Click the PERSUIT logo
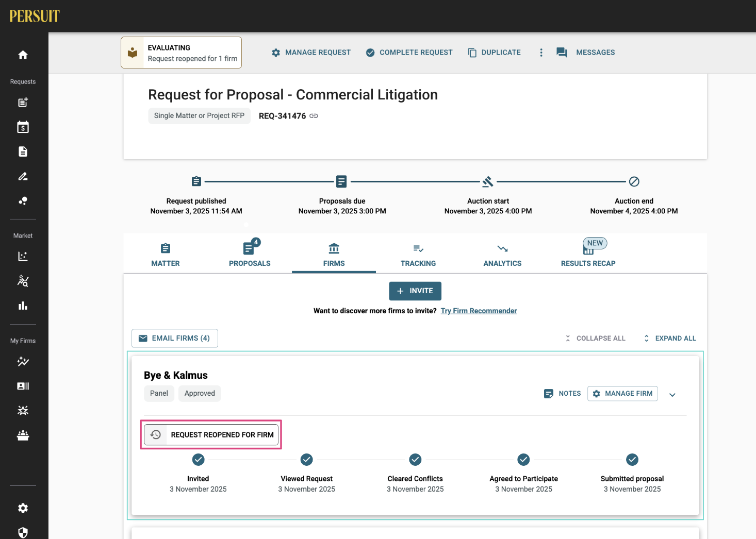756x539 pixels. pyautogui.click(x=35, y=16)
